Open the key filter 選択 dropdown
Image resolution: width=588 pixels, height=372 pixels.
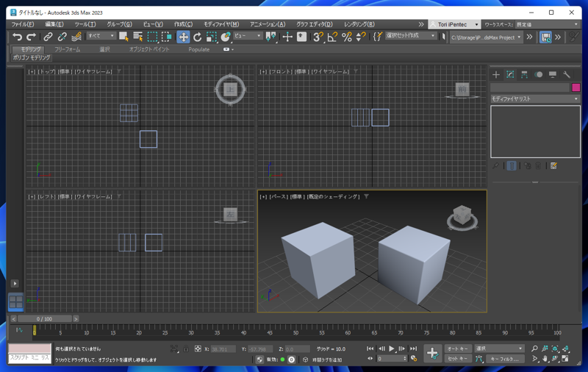point(499,348)
